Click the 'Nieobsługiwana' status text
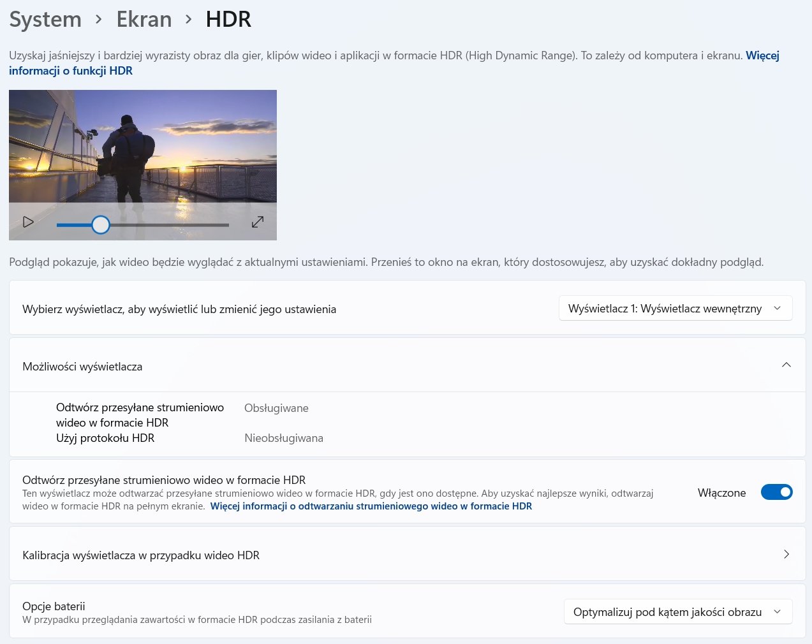 pyautogui.click(x=284, y=438)
